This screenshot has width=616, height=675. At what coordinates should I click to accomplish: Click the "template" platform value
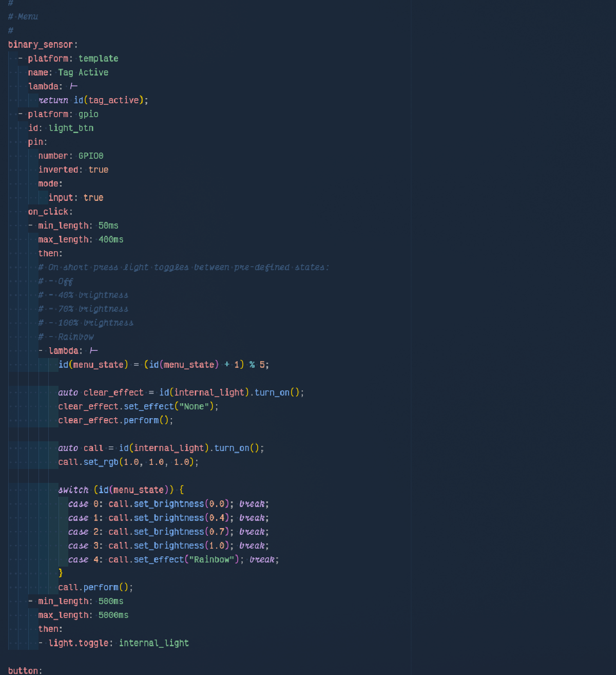click(98, 59)
